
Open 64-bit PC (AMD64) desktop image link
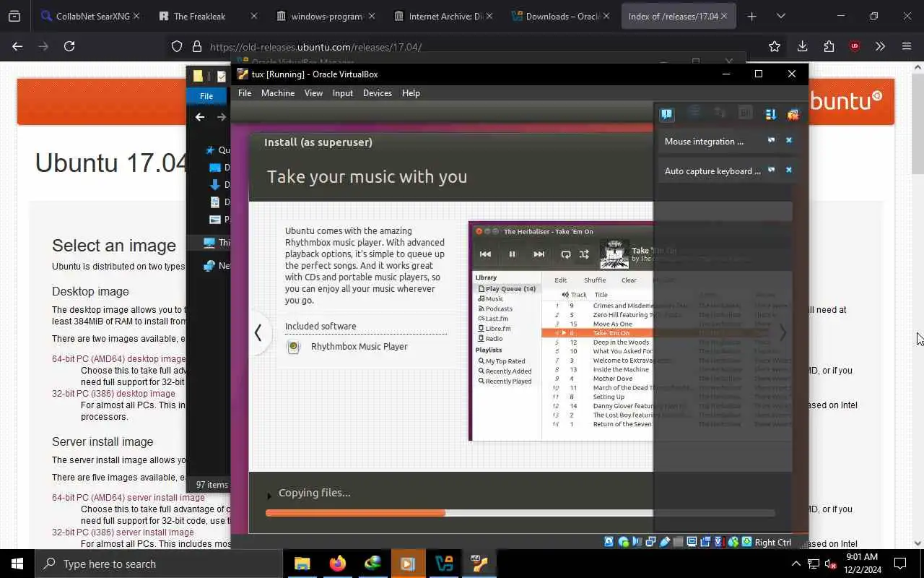[118, 358]
